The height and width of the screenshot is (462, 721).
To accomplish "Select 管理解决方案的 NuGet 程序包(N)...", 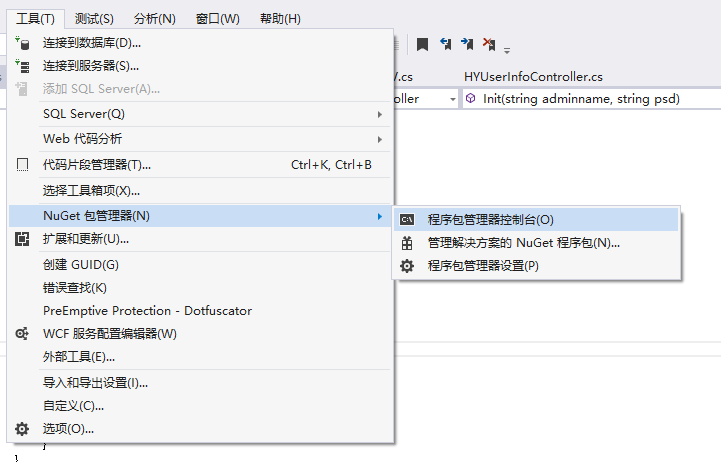I will (536, 243).
